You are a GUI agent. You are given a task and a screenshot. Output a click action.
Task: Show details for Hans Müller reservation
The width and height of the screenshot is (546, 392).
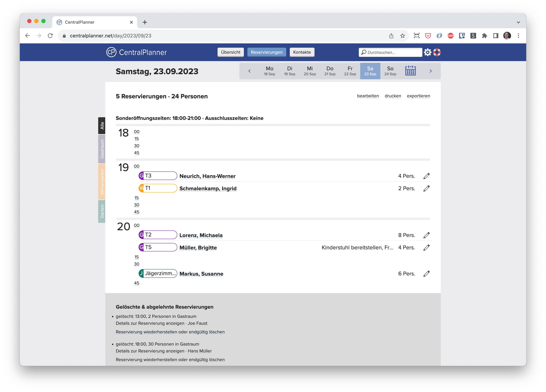click(150, 351)
